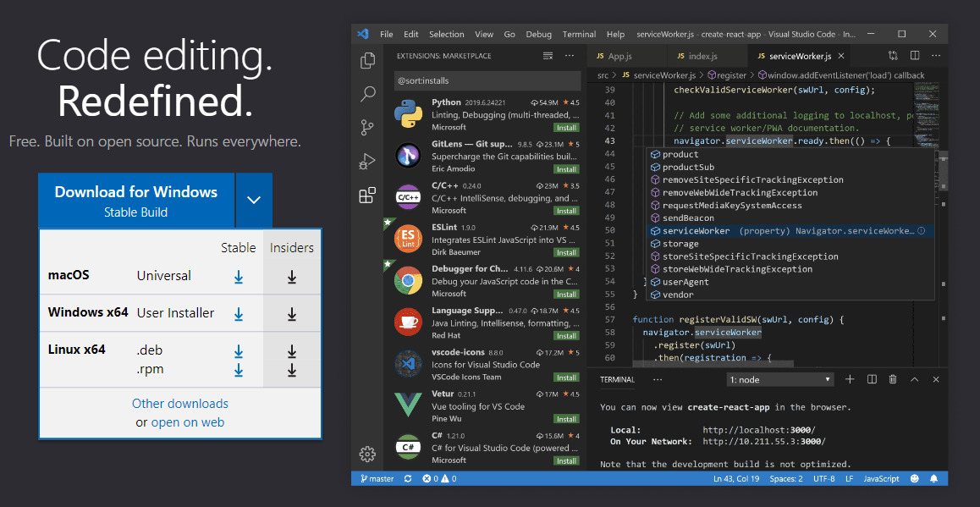This screenshot has height=507, width=980.
Task: Open more panel tabs ellipsis beside TERMINAL
Action: pos(657,379)
